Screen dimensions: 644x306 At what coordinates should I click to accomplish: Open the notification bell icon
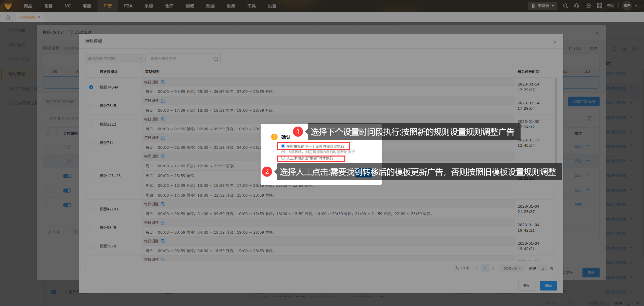[x=588, y=6]
